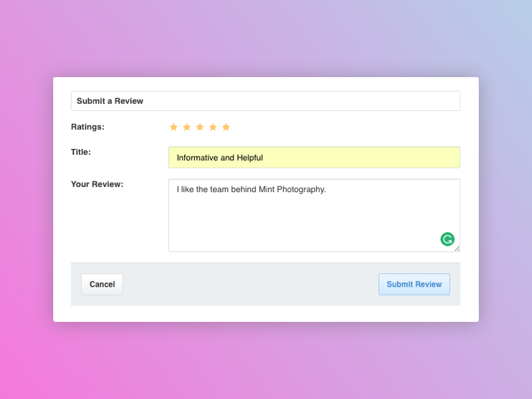The image size is (532, 399).
Task: Click the Title label
Action: pos(81,152)
